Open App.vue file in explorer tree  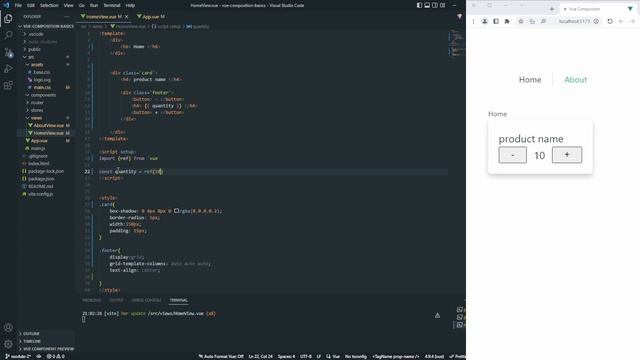pyautogui.click(x=39, y=141)
